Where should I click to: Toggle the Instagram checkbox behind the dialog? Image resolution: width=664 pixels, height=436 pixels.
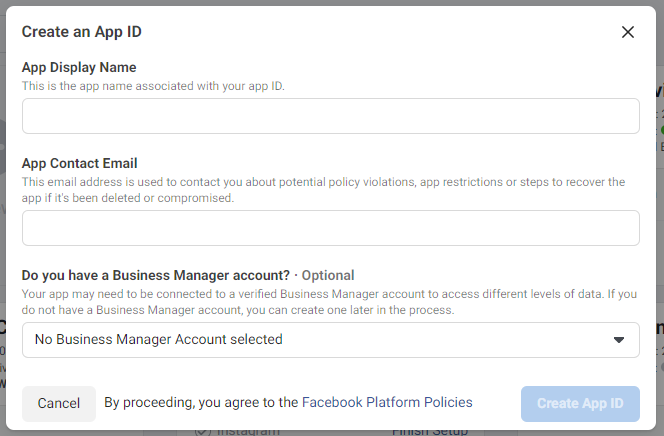pyautogui.click(x=201, y=432)
